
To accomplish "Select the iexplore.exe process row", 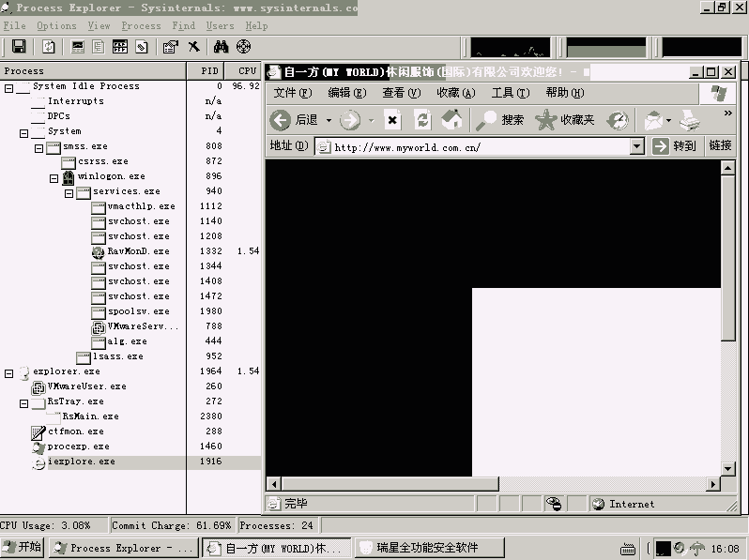I will coord(81,462).
